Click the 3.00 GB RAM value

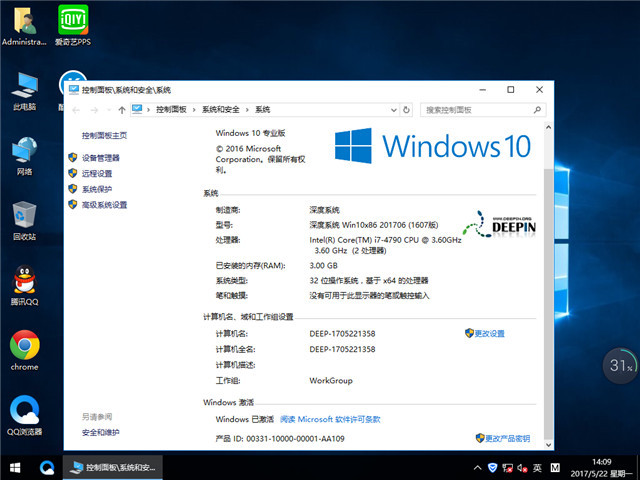pos(323,266)
